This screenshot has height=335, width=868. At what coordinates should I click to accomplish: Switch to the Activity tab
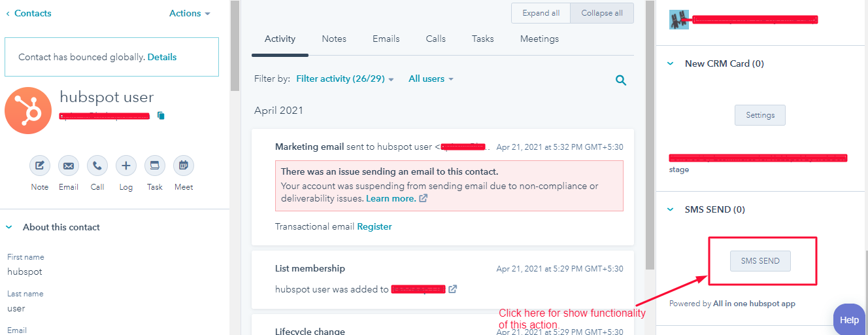(280, 39)
